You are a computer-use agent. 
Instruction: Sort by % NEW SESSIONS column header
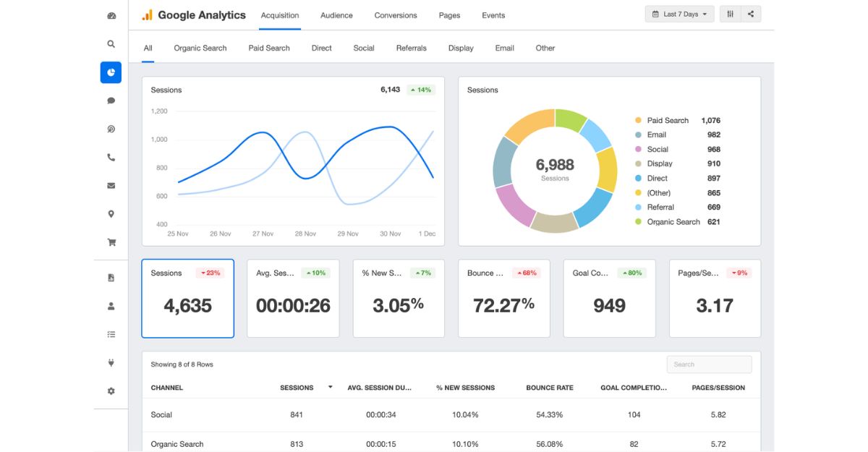click(466, 388)
